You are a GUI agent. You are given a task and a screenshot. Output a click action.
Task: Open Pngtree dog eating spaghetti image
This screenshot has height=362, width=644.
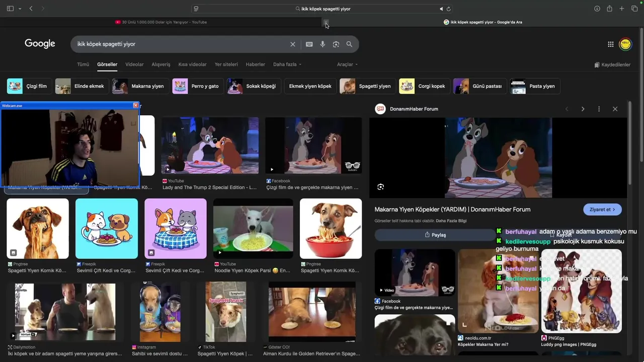(x=38, y=229)
